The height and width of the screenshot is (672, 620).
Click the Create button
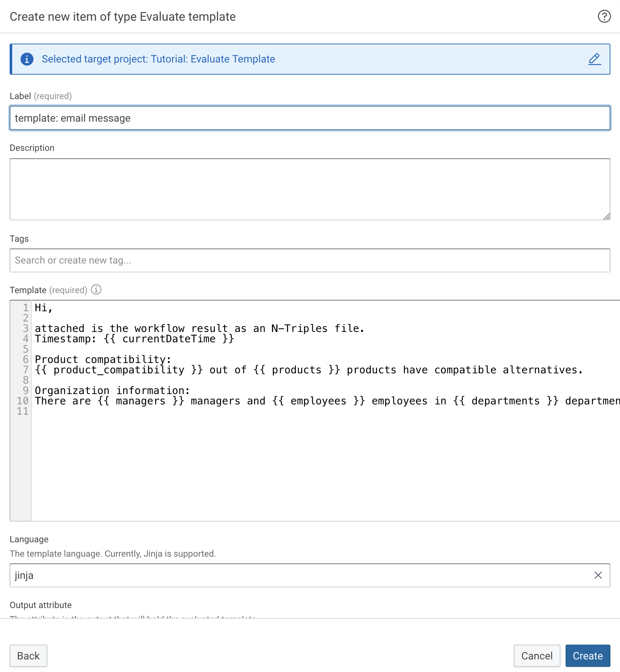pyautogui.click(x=587, y=656)
